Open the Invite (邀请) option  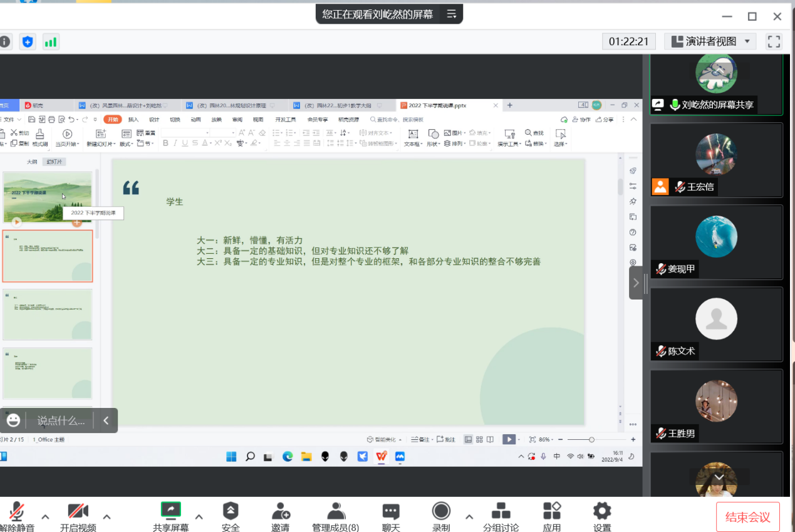point(281,516)
